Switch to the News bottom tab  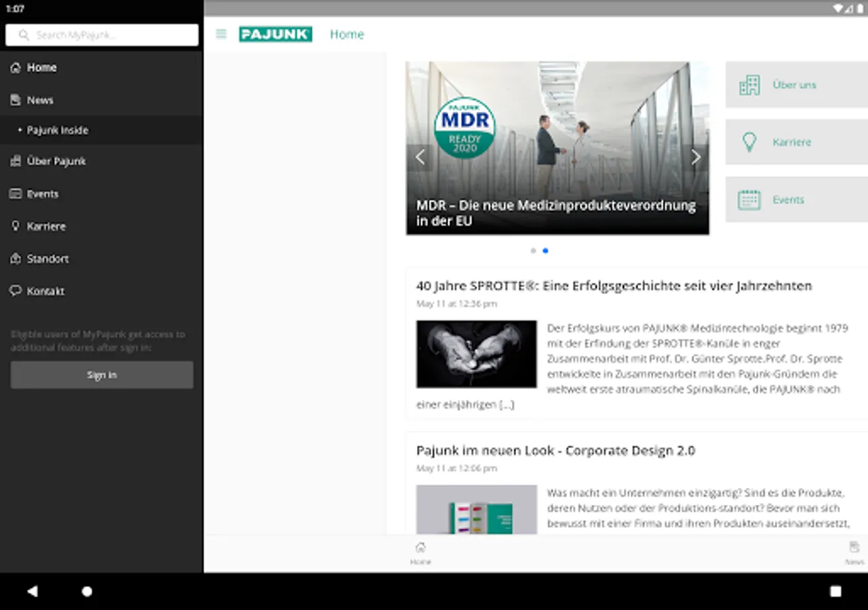click(x=854, y=553)
